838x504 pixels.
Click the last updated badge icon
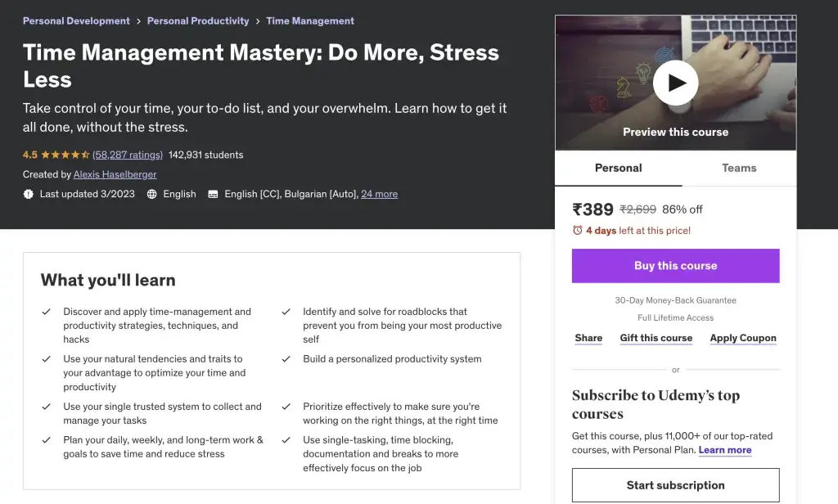click(29, 194)
